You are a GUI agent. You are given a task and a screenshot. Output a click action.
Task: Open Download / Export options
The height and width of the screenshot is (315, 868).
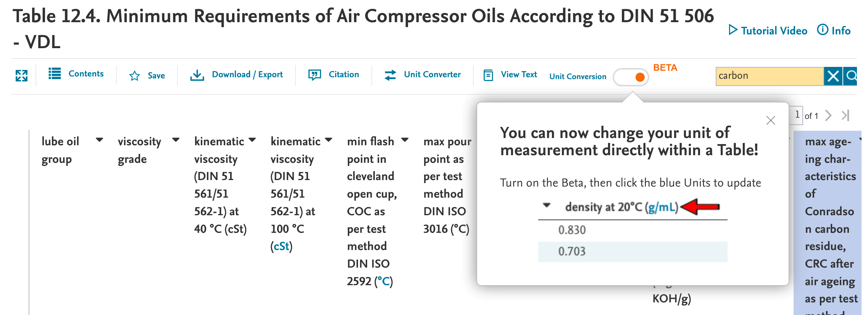point(237,75)
